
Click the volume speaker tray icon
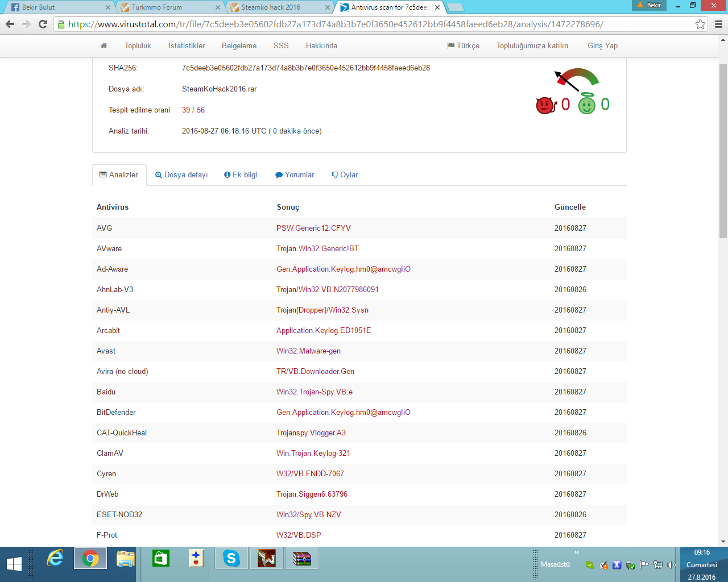[x=672, y=565]
